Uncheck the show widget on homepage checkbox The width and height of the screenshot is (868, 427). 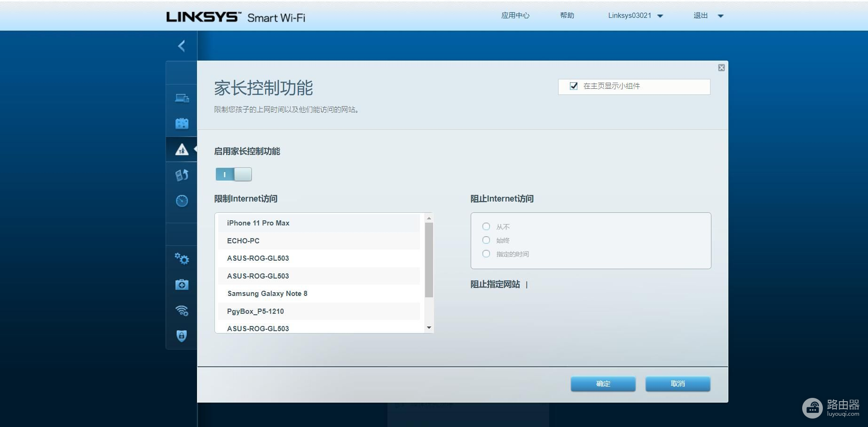pyautogui.click(x=574, y=86)
